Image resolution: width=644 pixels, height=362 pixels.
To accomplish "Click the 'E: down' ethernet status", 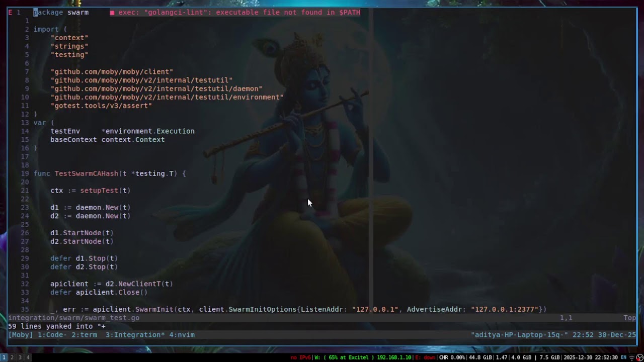I will pos(425,357).
